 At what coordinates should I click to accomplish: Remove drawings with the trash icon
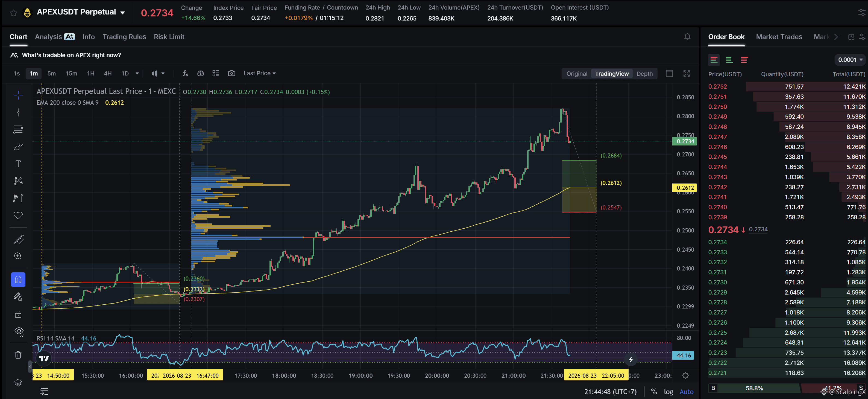[x=18, y=355]
